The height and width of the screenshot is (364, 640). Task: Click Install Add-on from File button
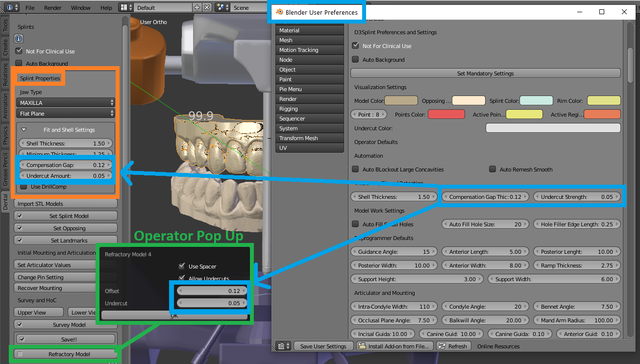(394, 346)
